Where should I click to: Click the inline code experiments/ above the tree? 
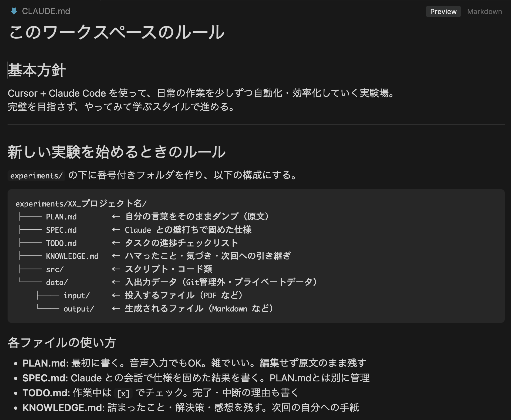click(x=36, y=176)
